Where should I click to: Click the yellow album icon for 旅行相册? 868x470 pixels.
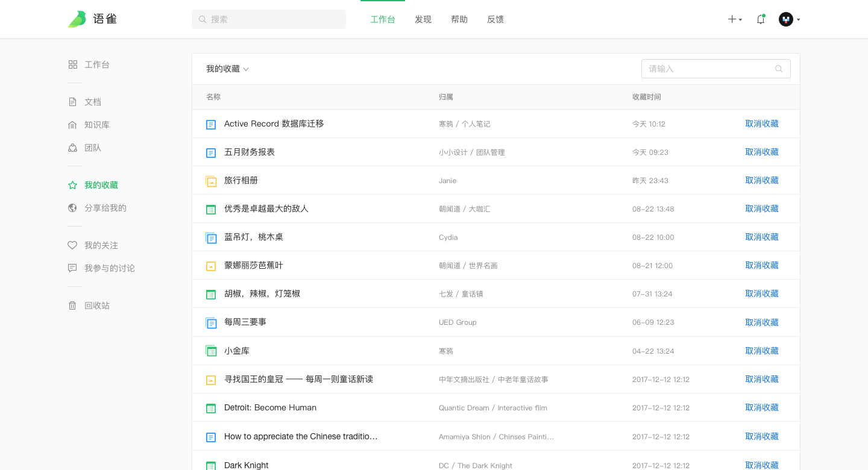(211, 181)
